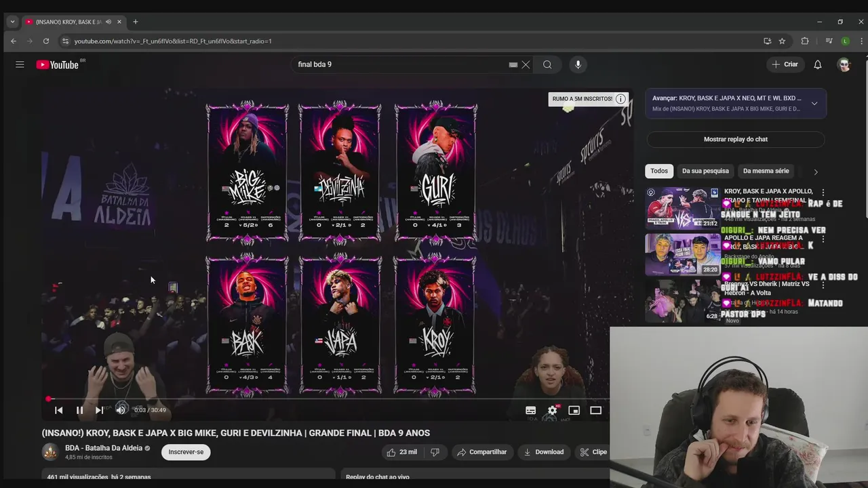Close the (INSANO!) KROY, BASK tab

click(119, 22)
